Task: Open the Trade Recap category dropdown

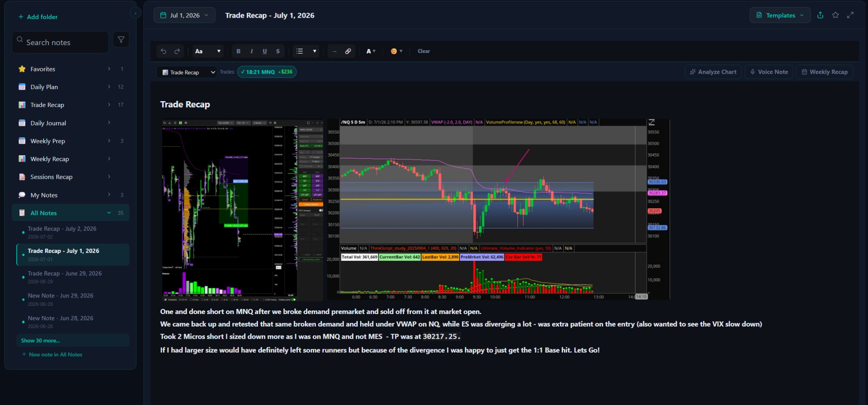Action: [187, 72]
